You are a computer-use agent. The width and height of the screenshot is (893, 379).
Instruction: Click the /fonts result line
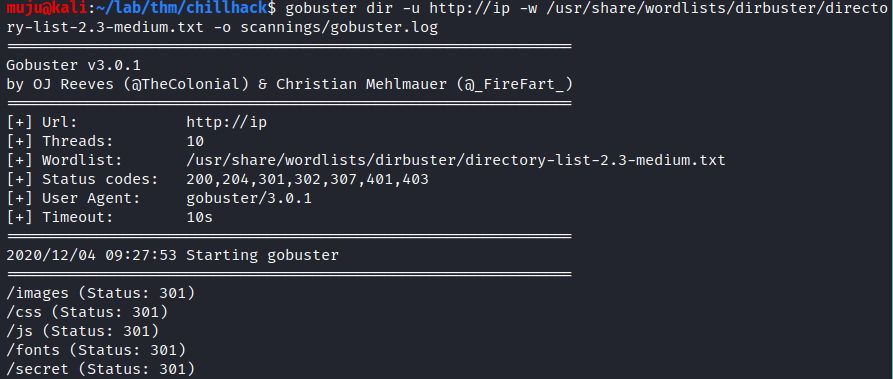click(x=96, y=350)
